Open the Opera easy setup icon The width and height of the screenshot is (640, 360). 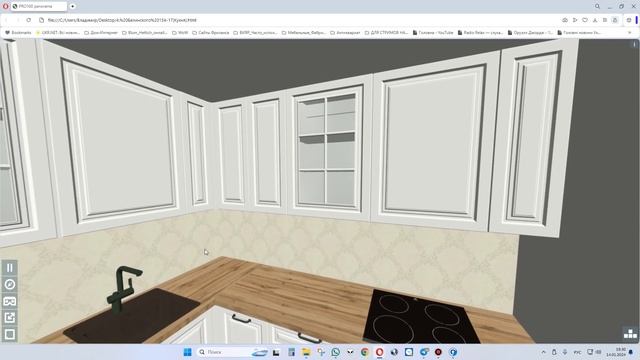[x=605, y=20]
